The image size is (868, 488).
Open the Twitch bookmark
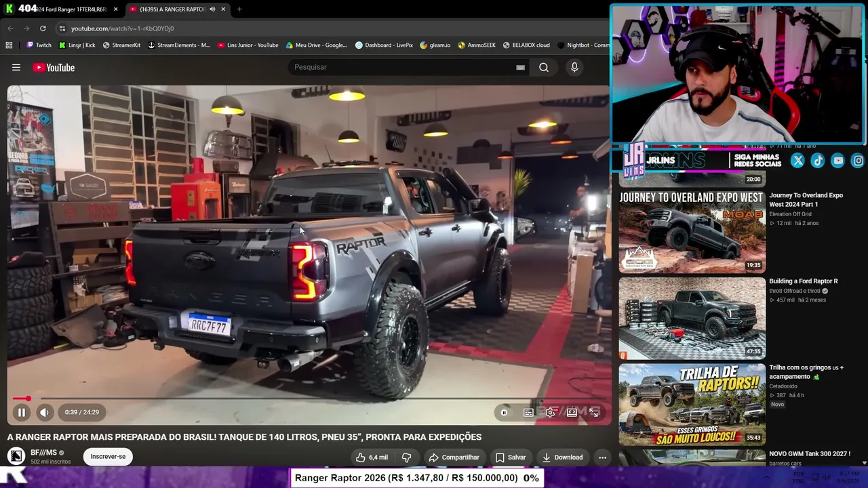[39, 45]
